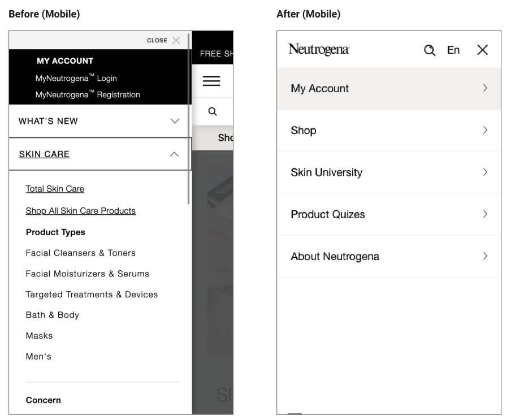The width and height of the screenshot is (511, 420).
Task: Click the search icon in After header
Action: coord(430,50)
